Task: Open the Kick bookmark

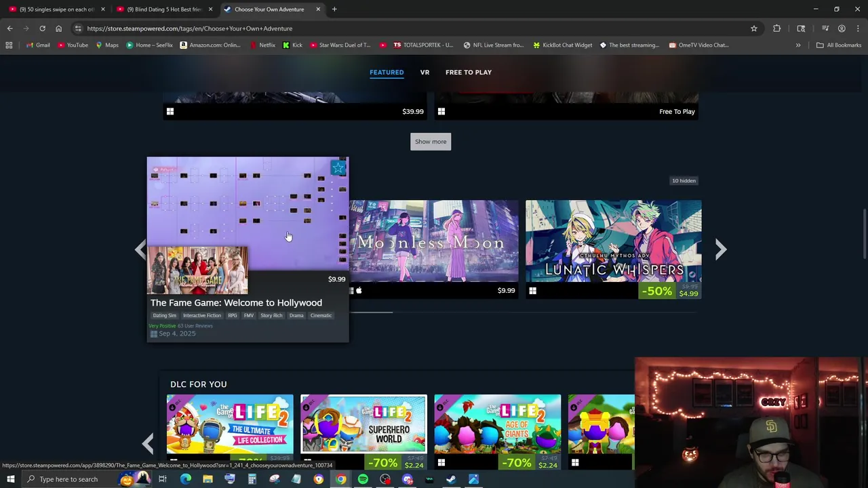Action: click(x=292, y=45)
